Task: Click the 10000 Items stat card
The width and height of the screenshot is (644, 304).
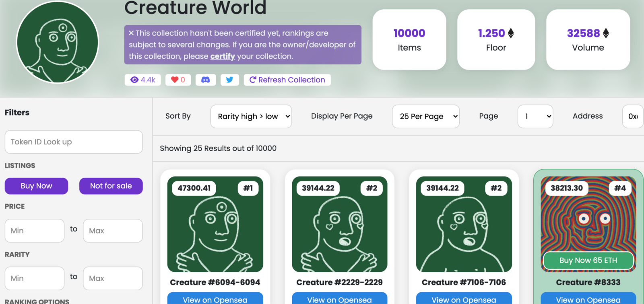Action: click(409, 40)
